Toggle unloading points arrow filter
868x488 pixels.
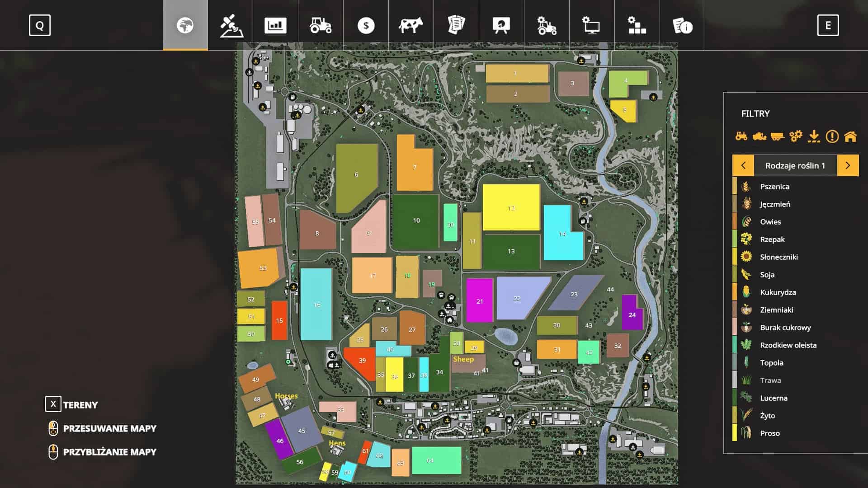(814, 136)
